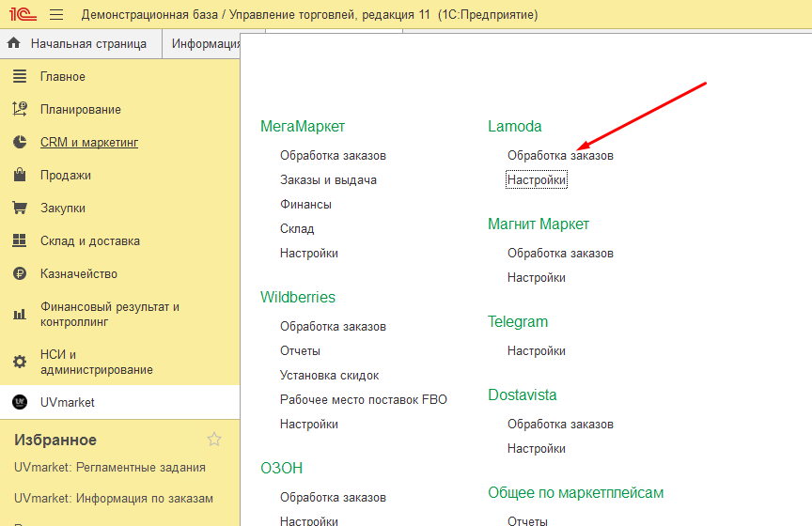Image resolution: width=812 pixels, height=526 pixels.
Task: Click the ОЗОН group heading
Action: pos(281,468)
